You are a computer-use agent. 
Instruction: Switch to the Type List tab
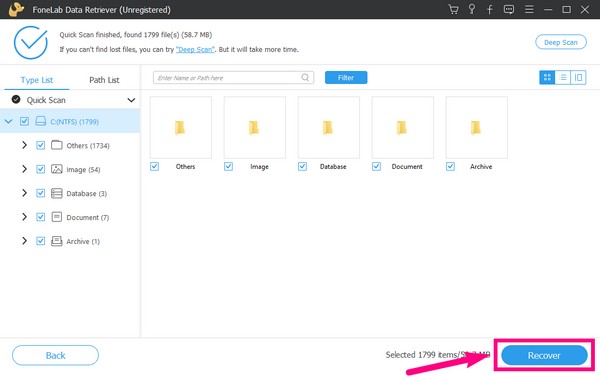pyautogui.click(x=37, y=80)
